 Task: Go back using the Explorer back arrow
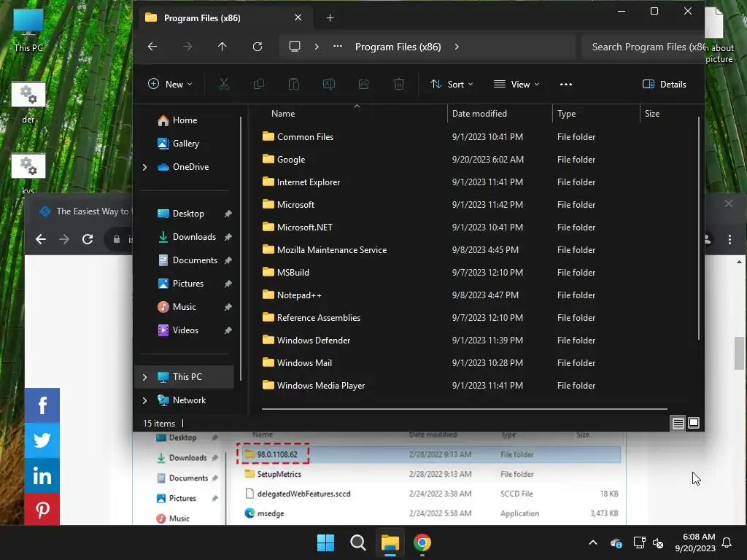tap(152, 47)
